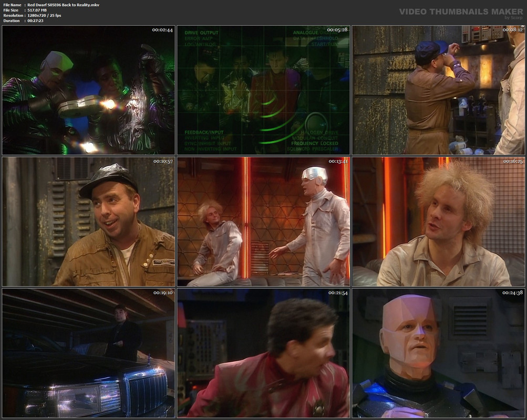Click the 'Duration' label

click(x=12, y=21)
